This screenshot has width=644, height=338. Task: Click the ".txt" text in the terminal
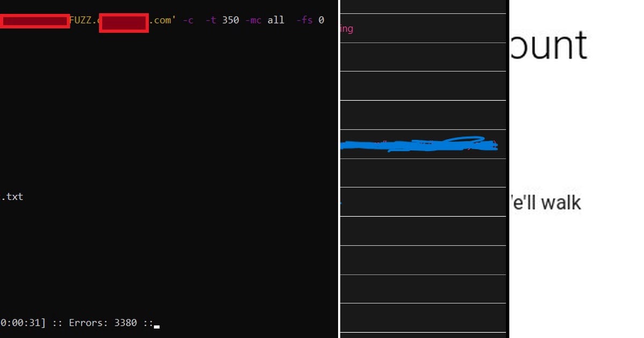(12, 196)
